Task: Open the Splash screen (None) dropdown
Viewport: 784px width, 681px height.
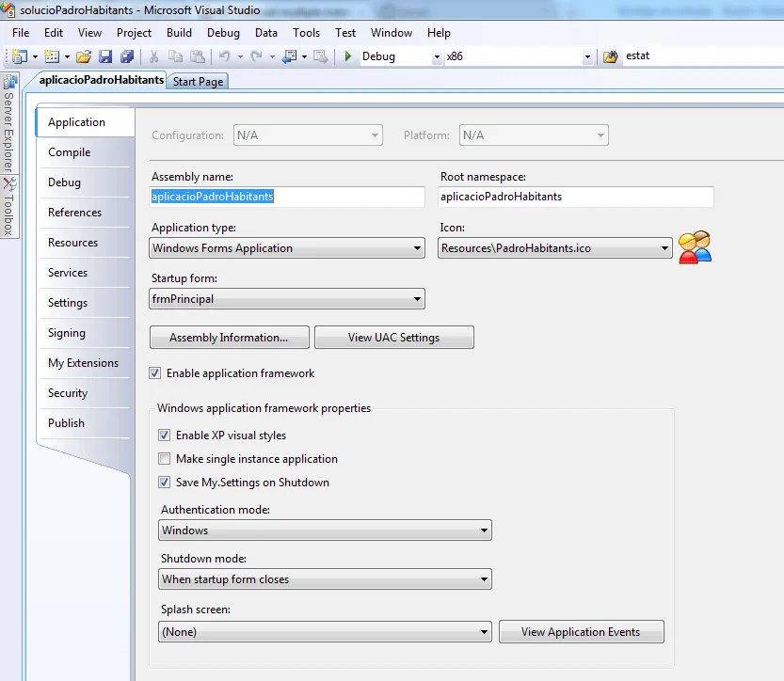Action: pyautogui.click(x=325, y=632)
